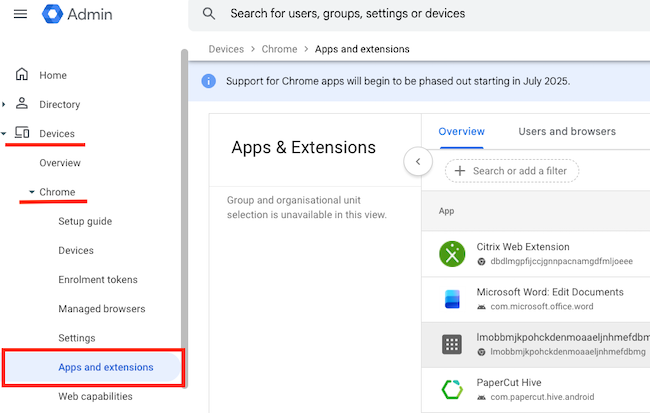Open the Setup guide page
650x413 pixels.
85,221
